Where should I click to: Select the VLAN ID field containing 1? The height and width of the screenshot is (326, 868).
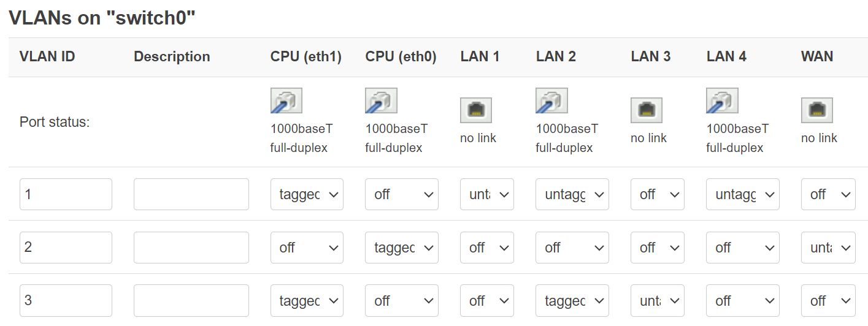coord(66,194)
